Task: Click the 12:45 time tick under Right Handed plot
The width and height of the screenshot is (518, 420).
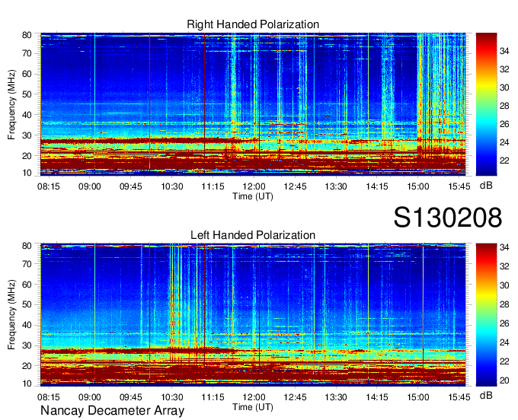Action: [x=295, y=186]
